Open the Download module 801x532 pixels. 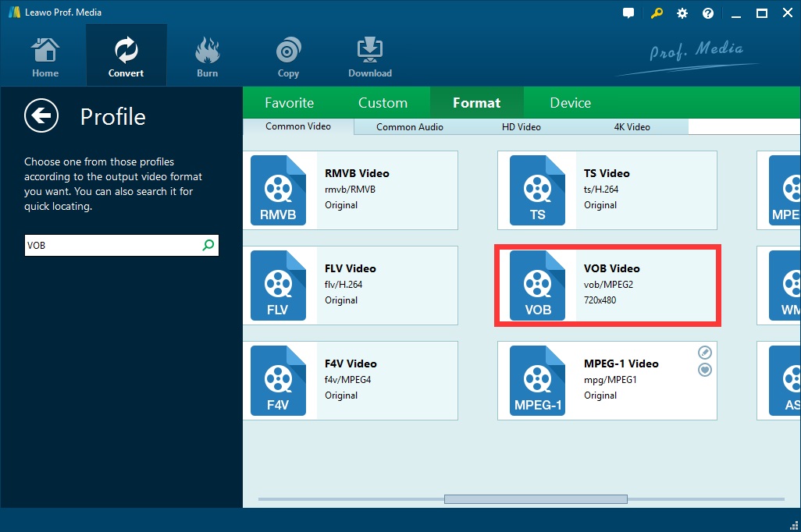(370, 57)
